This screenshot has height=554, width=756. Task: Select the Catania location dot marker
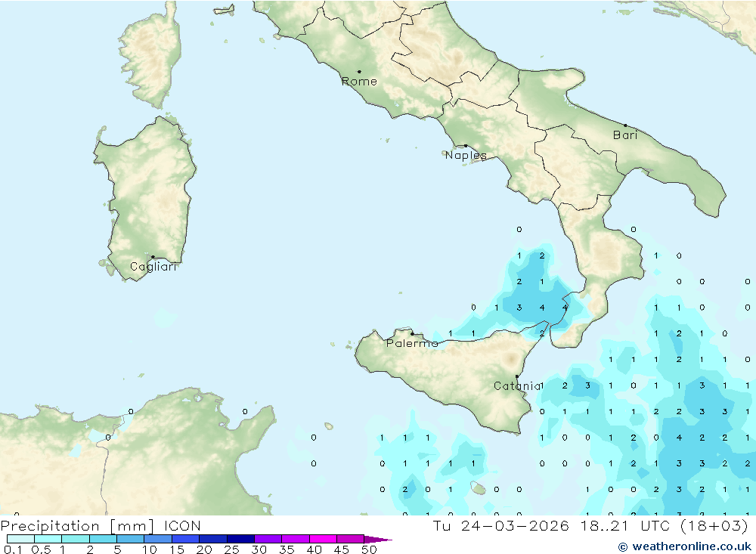coord(517,376)
